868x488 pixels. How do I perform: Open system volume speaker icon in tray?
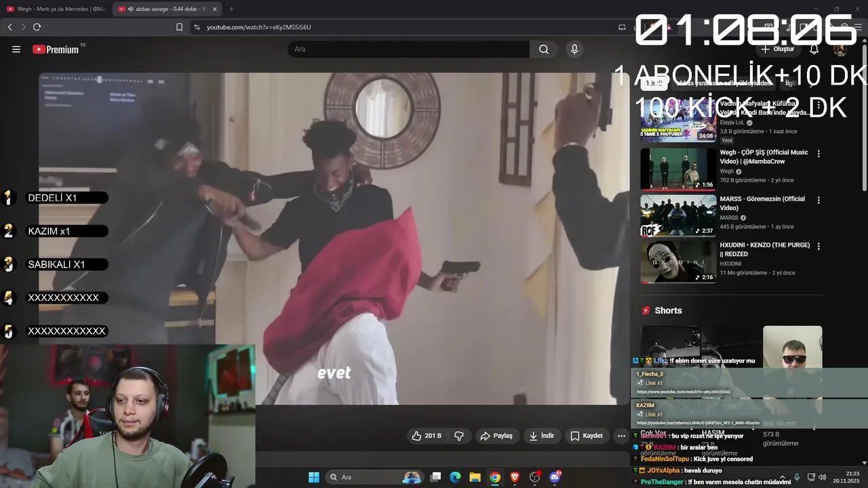pyautogui.click(x=823, y=477)
